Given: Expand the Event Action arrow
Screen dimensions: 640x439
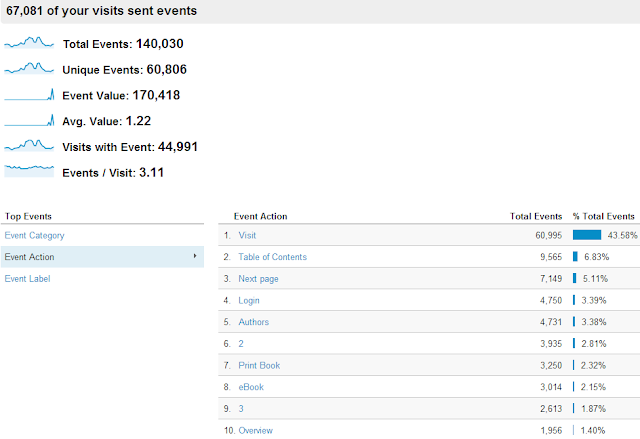Looking at the screenshot, I should tap(194, 257).
